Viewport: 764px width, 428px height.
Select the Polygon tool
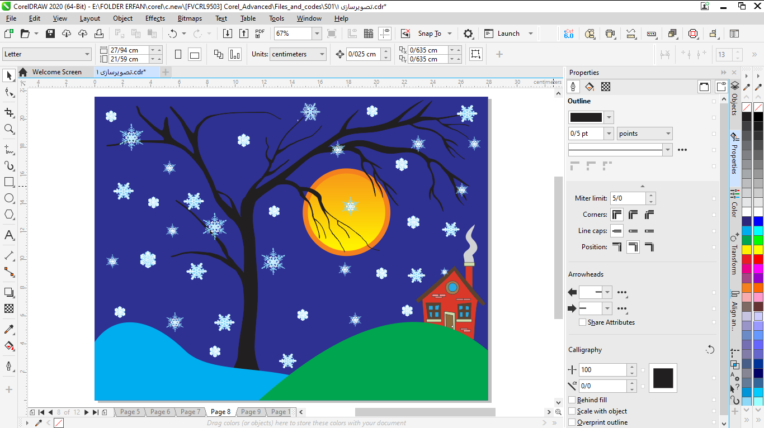click(x=9, y=214)
